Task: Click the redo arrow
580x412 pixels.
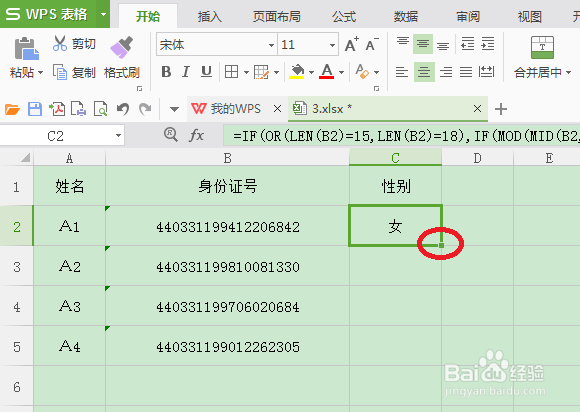Action: click(x=145, y=109)
